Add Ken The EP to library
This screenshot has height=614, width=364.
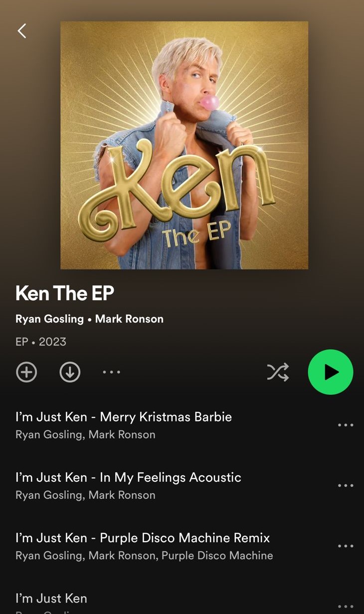pos(26,372)
